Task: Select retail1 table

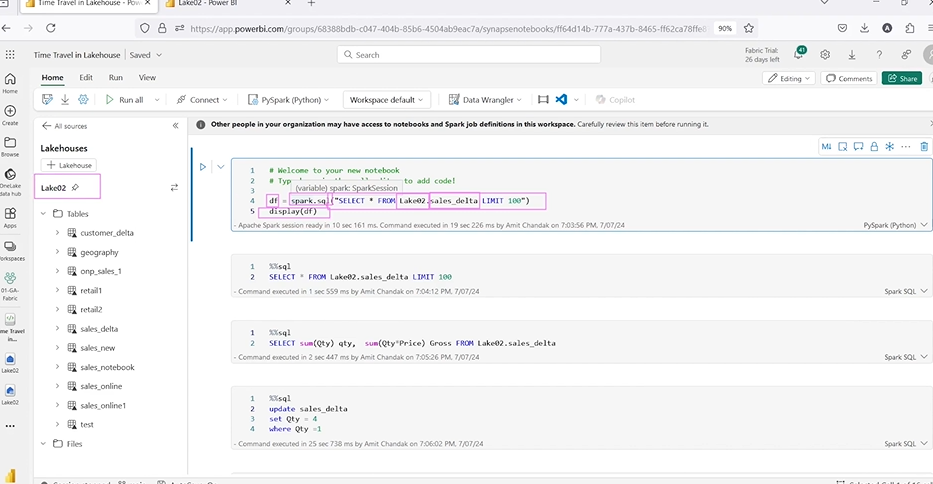Action: click(91, 291)
